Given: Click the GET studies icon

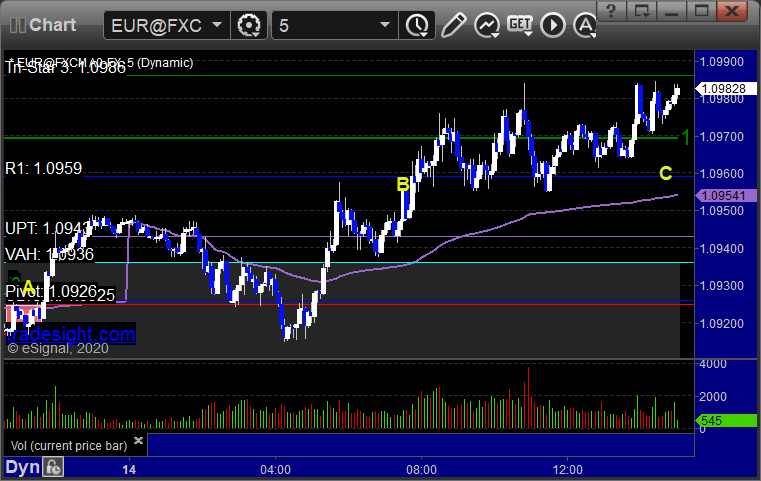Looking at the screenshot, I should (x=520, y=25).
